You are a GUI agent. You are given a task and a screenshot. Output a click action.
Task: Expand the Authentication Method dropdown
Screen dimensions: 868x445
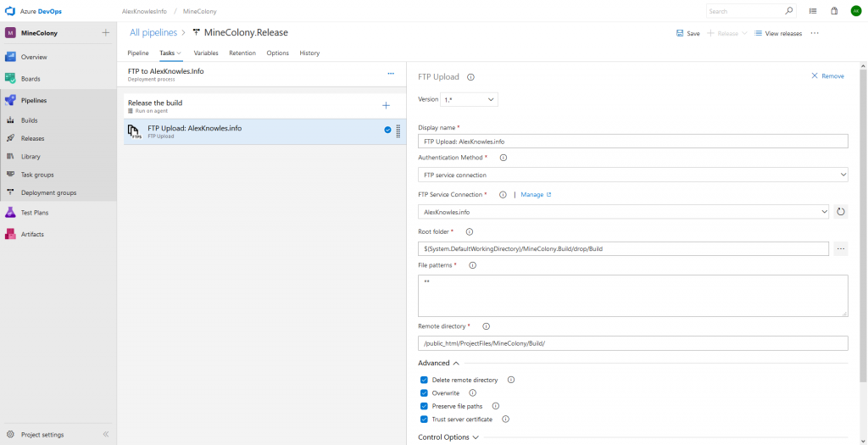coord(632,175)
